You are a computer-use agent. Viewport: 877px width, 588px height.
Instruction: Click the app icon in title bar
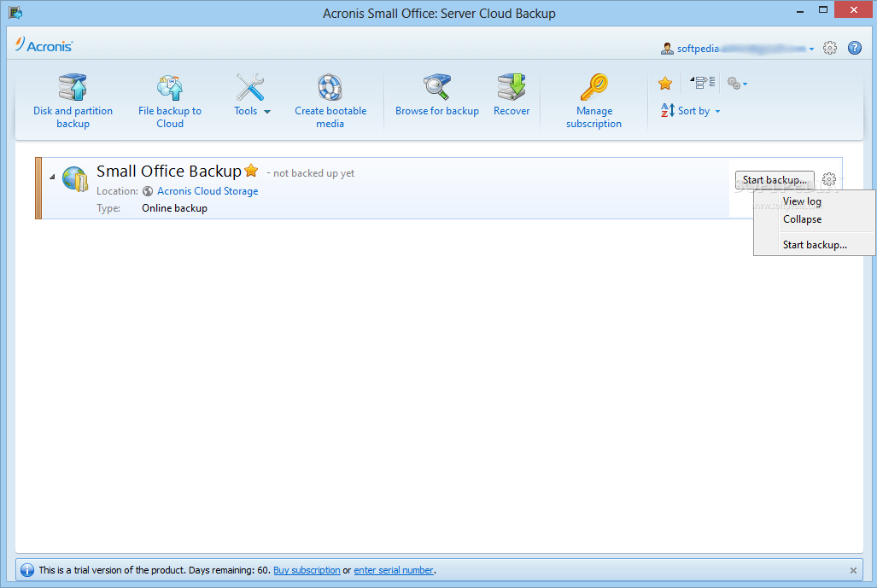(x=15, y=12)
